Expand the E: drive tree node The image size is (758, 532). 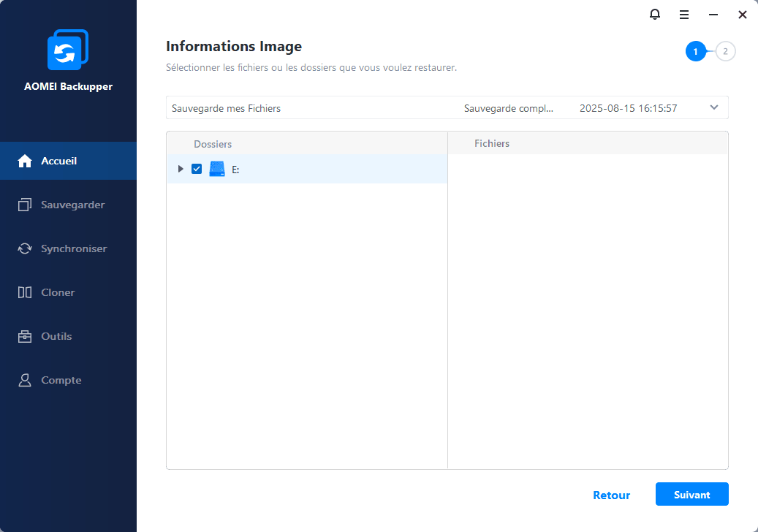pos(181,169)
